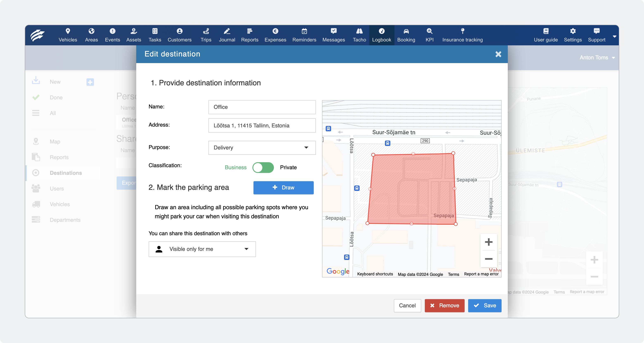The image size is (644, 343).
Task: Switch to the Logbook tab
Action: tap(381, 35)
